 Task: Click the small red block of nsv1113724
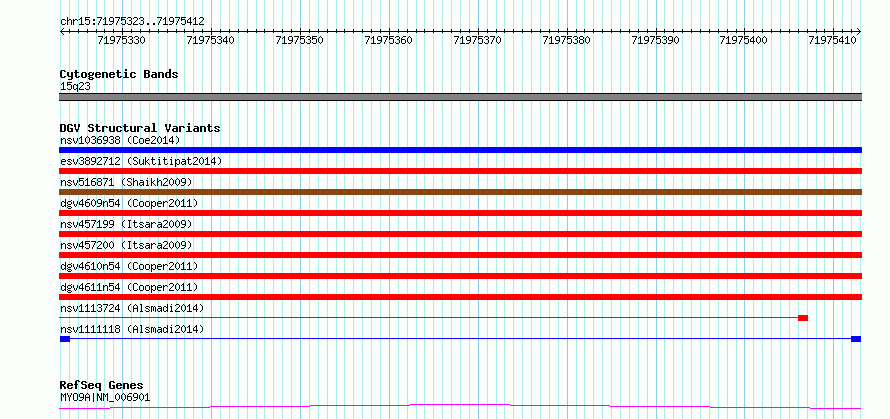(803, 318)
